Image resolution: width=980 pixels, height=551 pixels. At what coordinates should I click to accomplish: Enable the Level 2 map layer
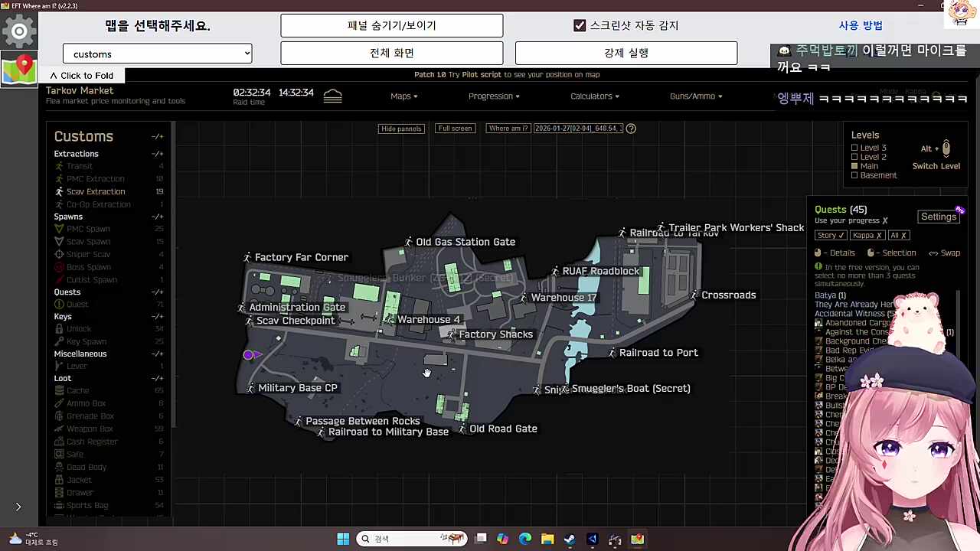pyautogui.click(x=854, y=157)
